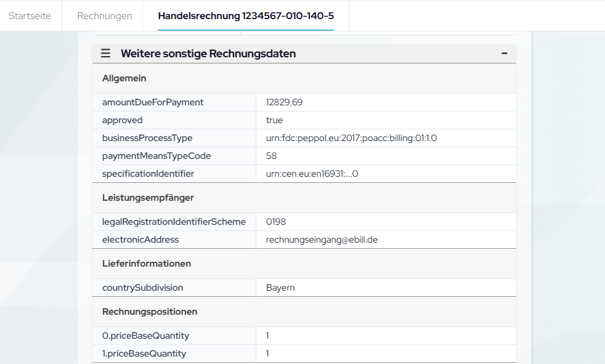Click the Weitere sonstige Rechnungsdaten header title
This screenshot has height=364, width=605.
tap(208, 54)
